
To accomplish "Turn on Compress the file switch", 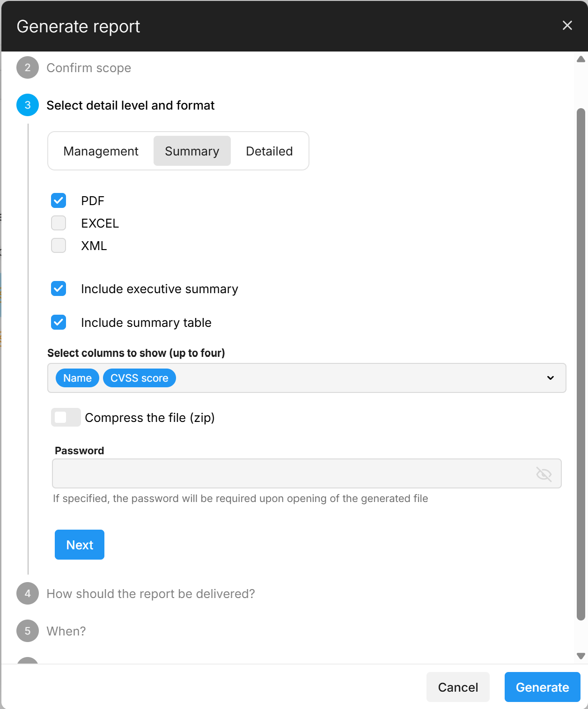I will point(66,417).
